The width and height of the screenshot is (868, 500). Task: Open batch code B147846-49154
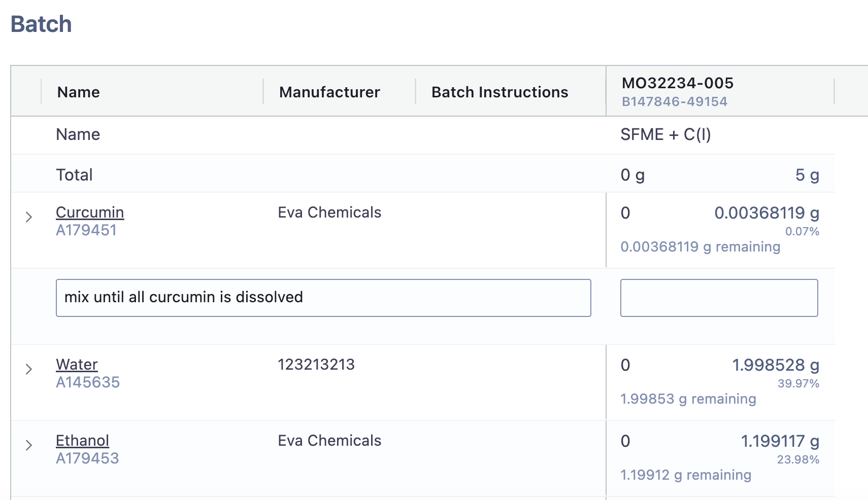point(674,102)
